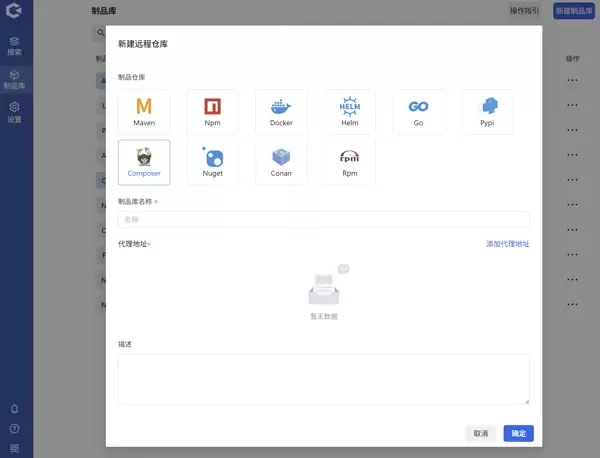600x458 pixels.
Task: Choose the Rpm repository type
Action: pyautogui.click(x=350, y=162)
